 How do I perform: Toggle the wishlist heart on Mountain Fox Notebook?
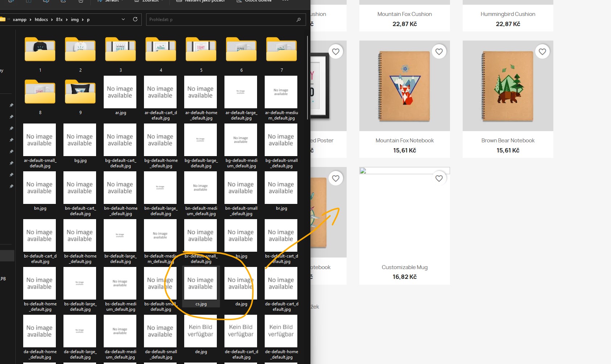click(439, 51)
